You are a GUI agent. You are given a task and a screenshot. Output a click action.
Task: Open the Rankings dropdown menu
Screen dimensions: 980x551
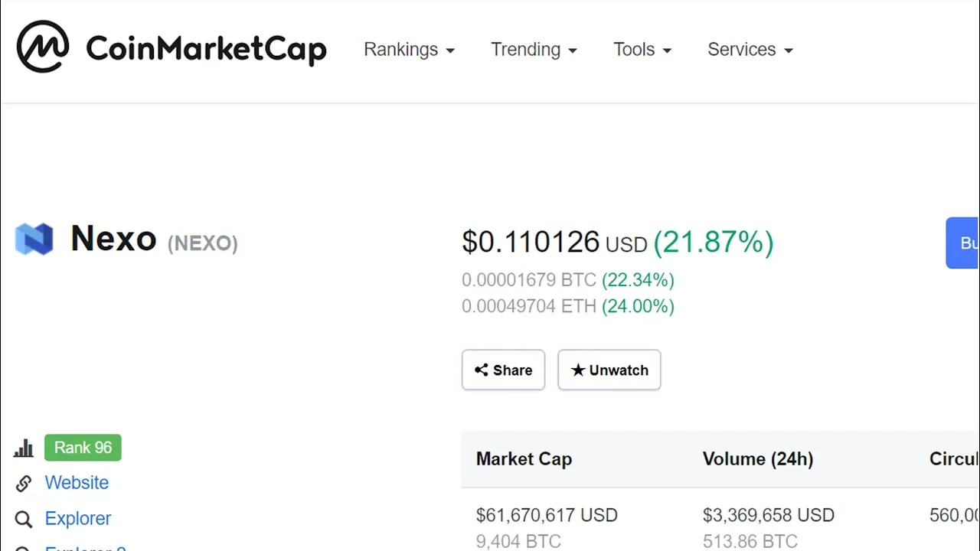pyautogui.click(x=409, y=50)
